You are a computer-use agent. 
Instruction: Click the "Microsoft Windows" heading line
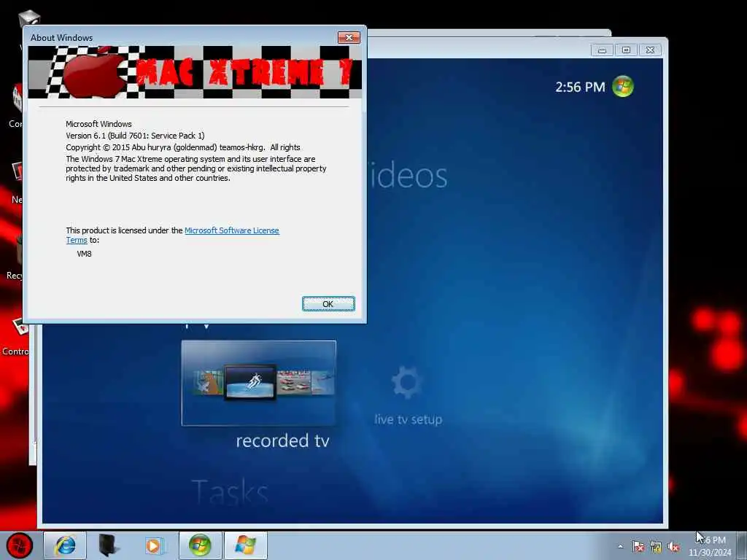pos(98,124)
